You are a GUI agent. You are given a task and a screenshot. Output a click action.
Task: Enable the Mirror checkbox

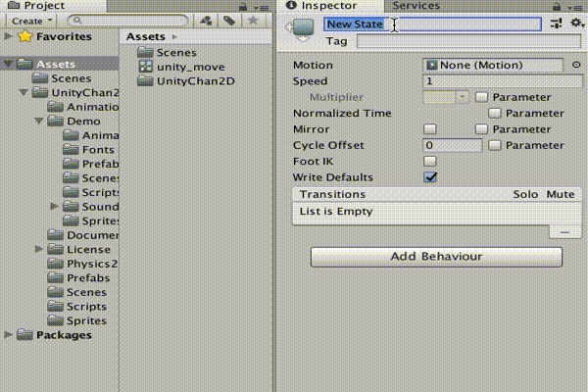pos(430,129)
